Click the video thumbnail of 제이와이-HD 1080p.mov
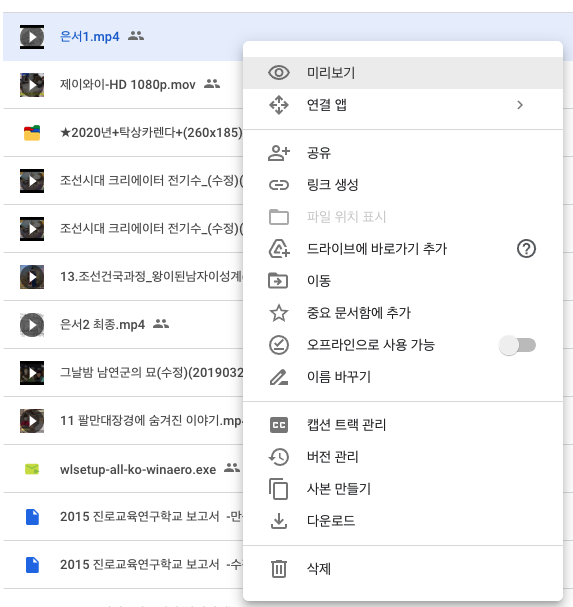This screenshot has width=573, height=607. point(32,85)
